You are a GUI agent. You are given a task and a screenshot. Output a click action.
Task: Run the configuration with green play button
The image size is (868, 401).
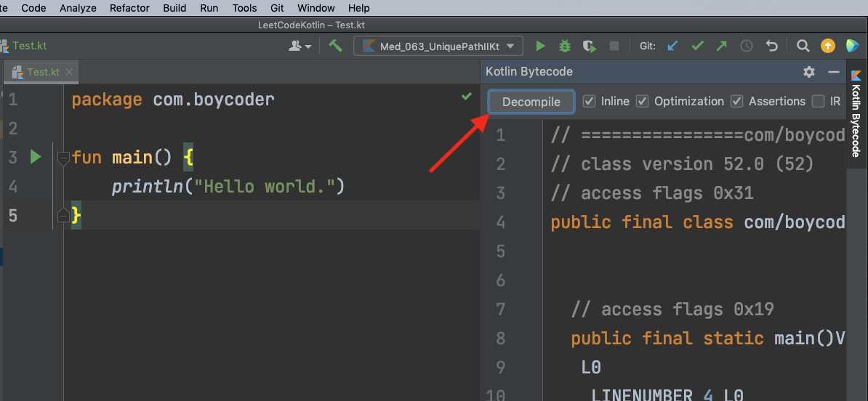tap(540, 46)
